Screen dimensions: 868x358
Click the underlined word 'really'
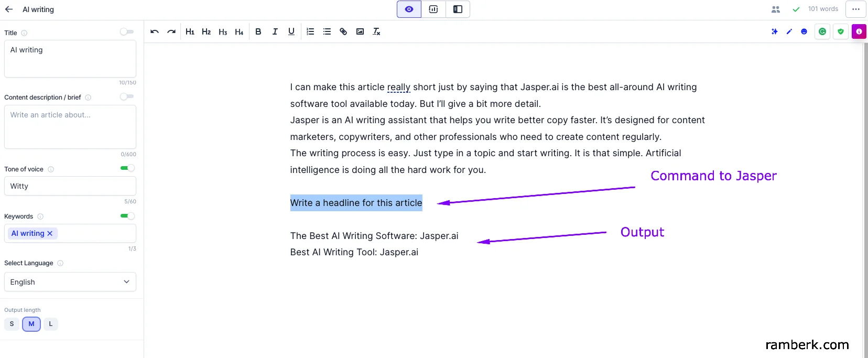pyautogui.click(x=398, y=87)
